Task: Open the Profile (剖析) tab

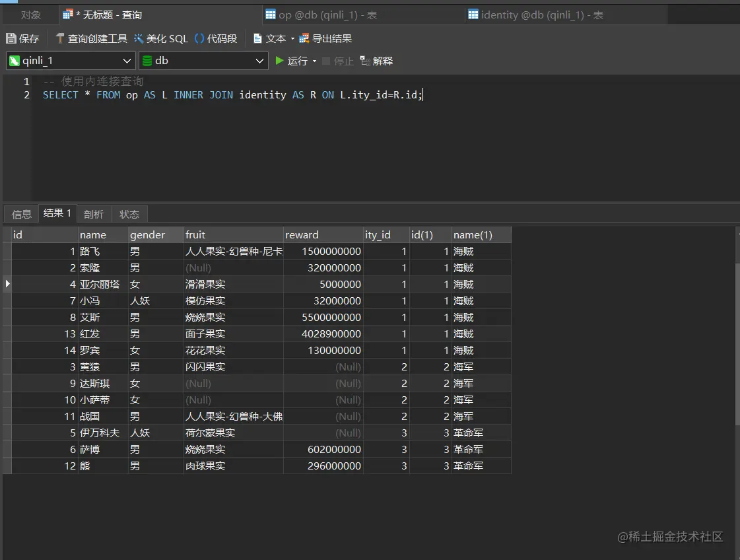Action: 94,215
